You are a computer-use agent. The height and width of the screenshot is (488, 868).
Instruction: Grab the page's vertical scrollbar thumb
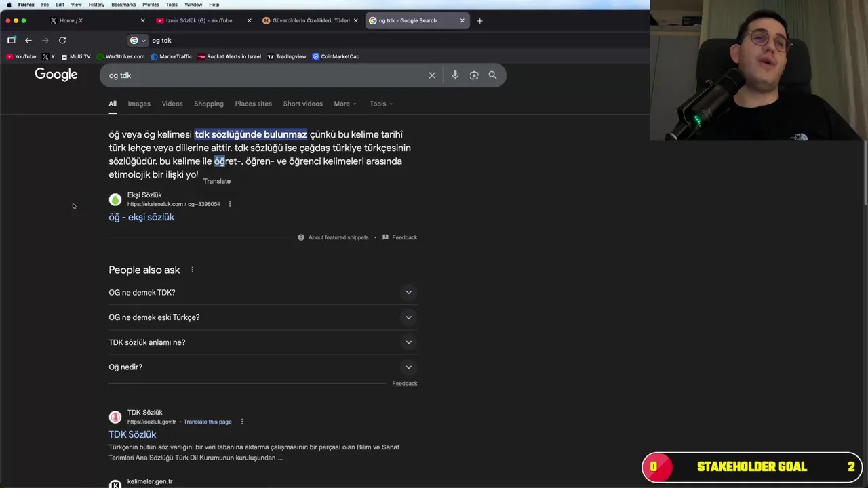point(865,171)
